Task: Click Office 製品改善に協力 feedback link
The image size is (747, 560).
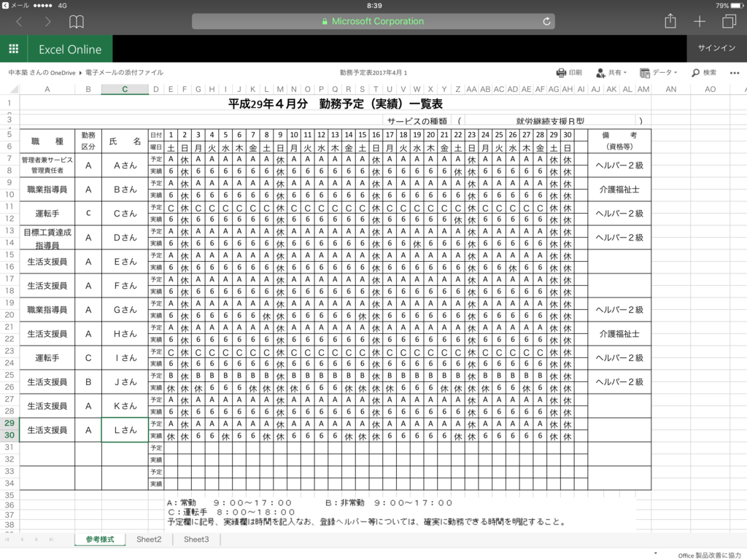Action: tap(709, 555)
